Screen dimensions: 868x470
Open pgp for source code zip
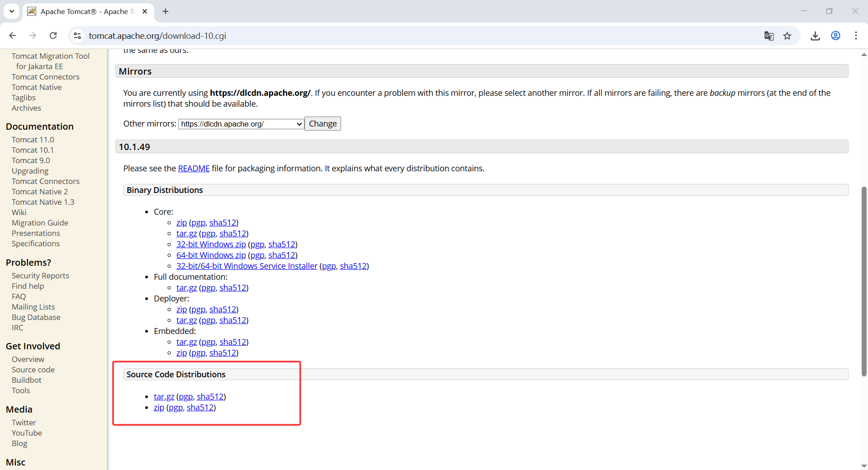[175, 408]
